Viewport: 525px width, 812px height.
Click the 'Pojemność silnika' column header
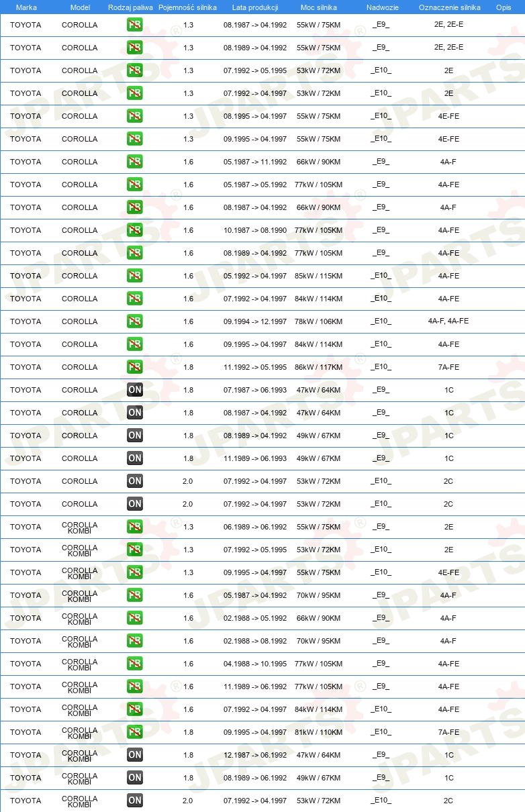click(x=187, y=7)
